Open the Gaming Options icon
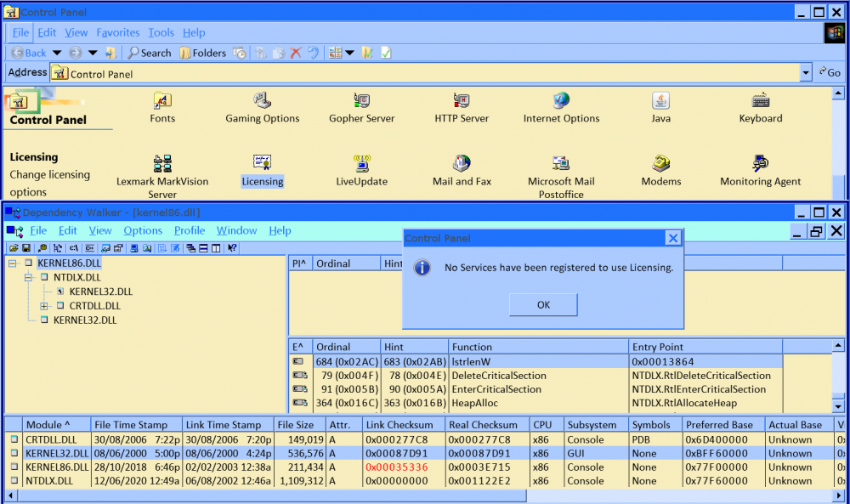850x504 pixels. click(262, 101)
